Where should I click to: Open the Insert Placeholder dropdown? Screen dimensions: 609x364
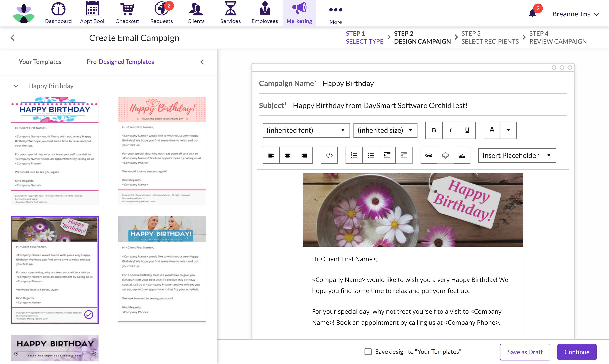517,155
